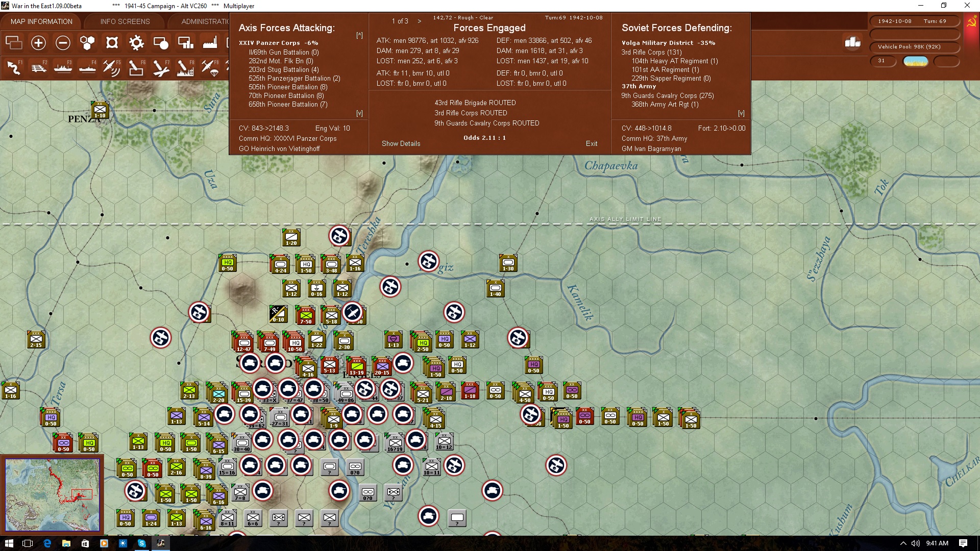
Task: Select unit counter labeled 1-20
Action: pyautogui.click(x=291, y=237)
